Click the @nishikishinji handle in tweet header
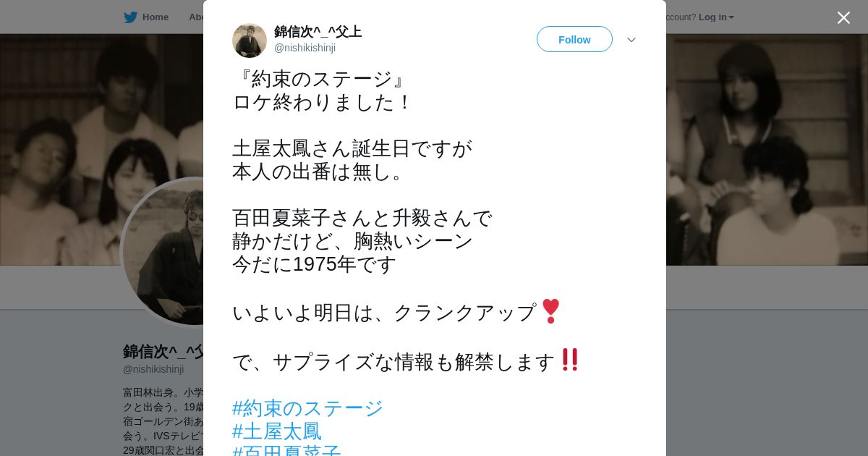 coord(305,48)
